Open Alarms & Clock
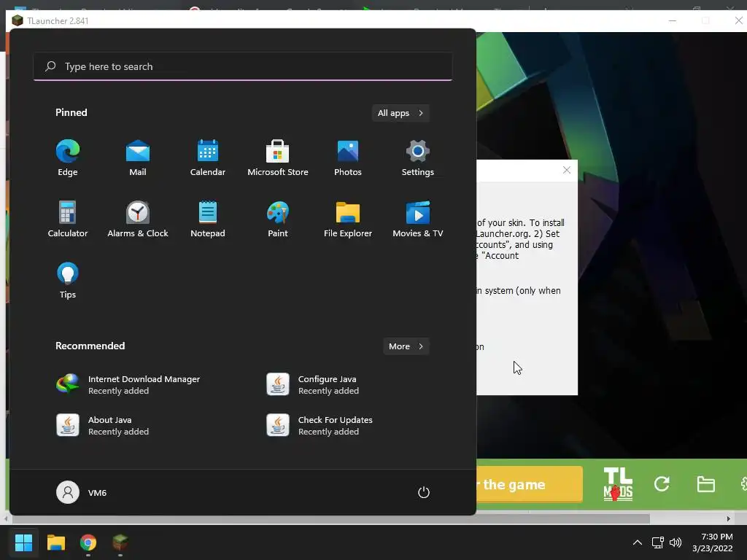The width and height of the screenshot is (747, 560). pyautogui.click(x=138, y=219)
